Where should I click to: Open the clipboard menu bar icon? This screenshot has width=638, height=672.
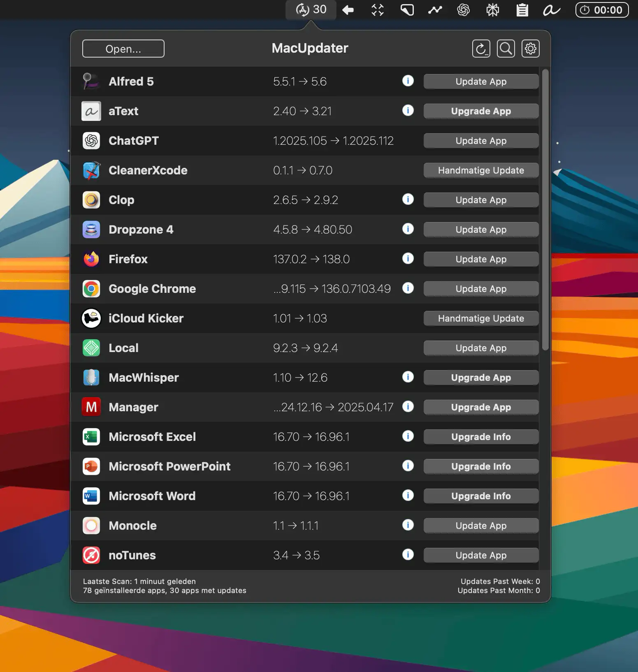pos(522,9)
